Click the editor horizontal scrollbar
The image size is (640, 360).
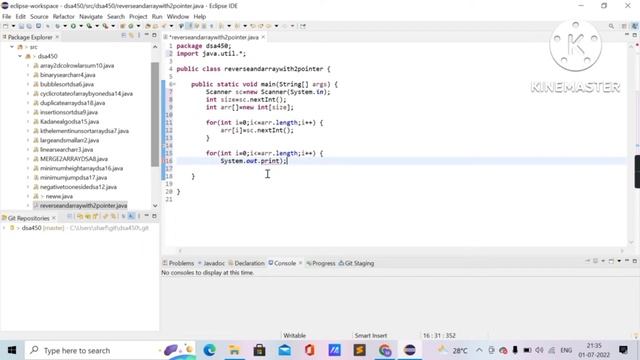[x=400, y=251]
